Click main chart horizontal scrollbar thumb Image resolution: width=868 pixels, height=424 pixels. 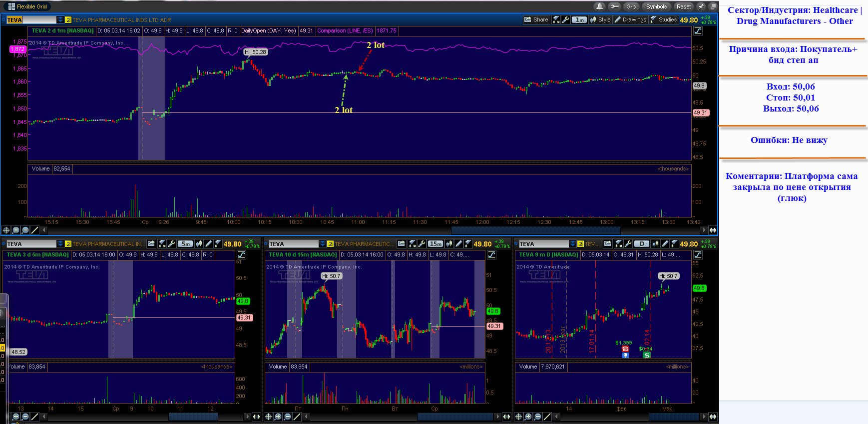coord(535,230)
